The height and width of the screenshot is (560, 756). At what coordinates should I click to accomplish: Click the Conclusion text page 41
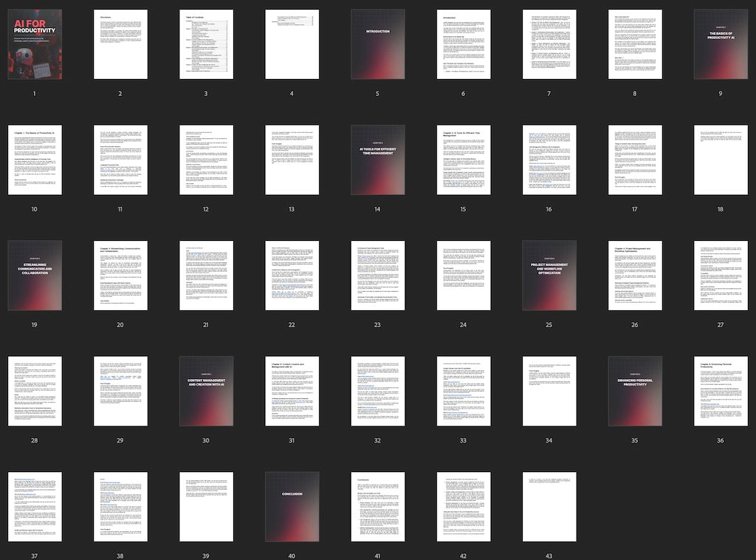pos(377,506)
